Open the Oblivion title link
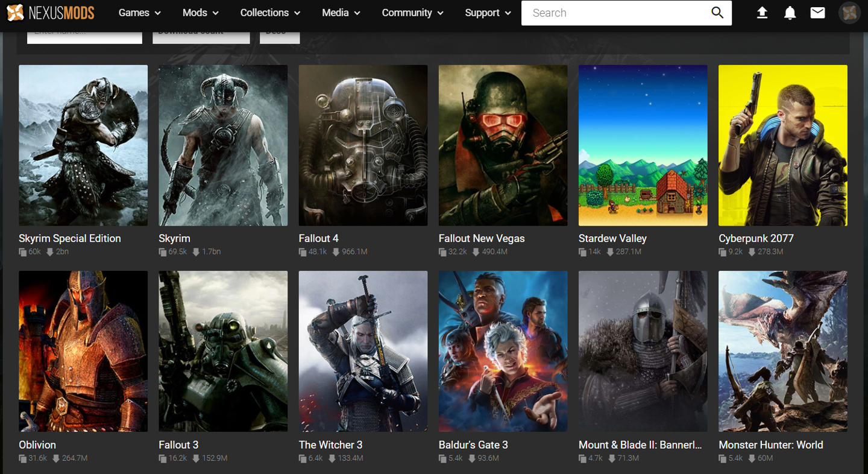868x474 pixels. tap(37, 444)
